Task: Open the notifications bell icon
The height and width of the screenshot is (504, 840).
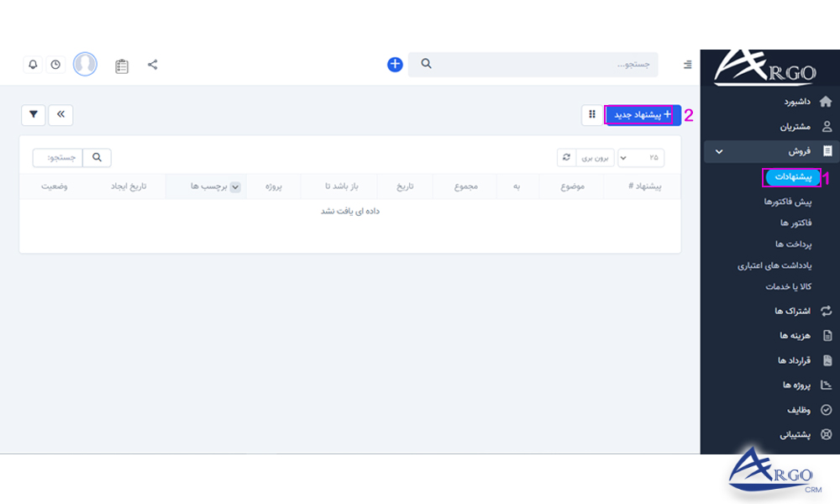Action: coord(33,64)
